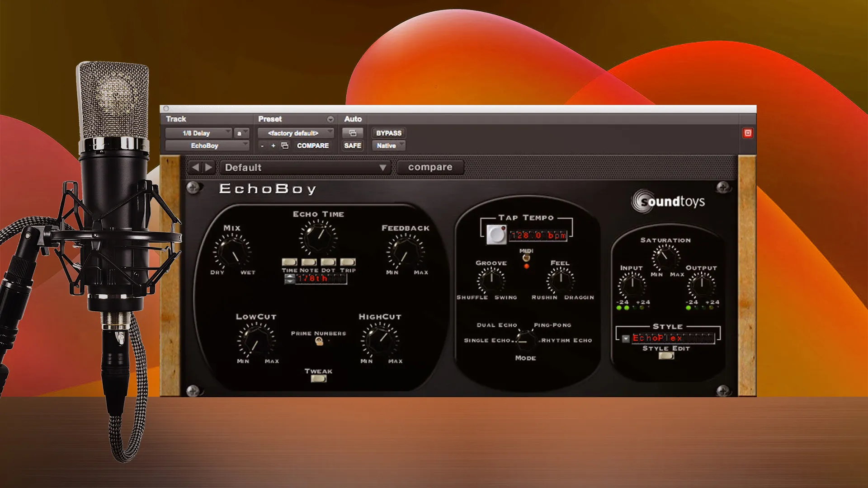The width and height of the screenshot is (868, 488).
Task: Enable the Dot echo mode button
Action: [x=328, y=262]
